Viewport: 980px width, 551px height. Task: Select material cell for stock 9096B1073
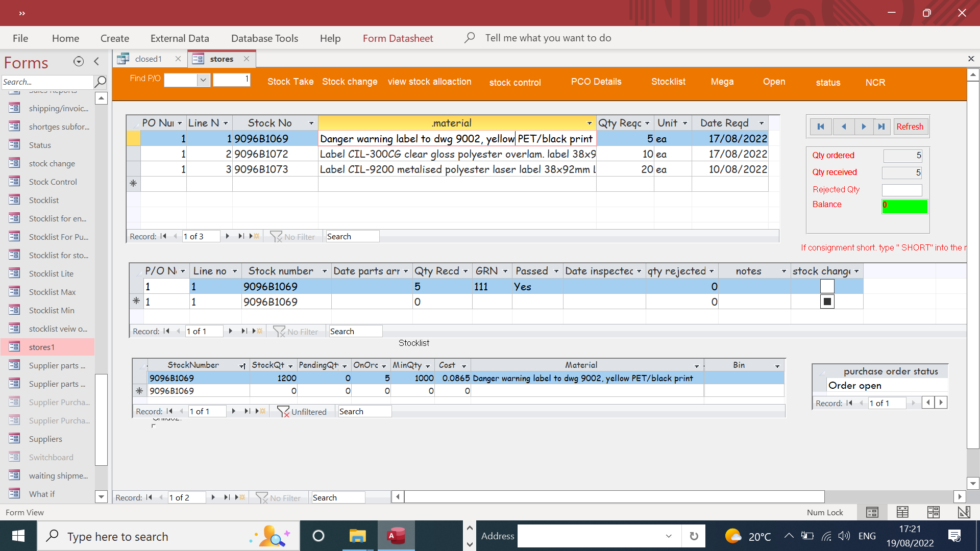pos(457,169)
